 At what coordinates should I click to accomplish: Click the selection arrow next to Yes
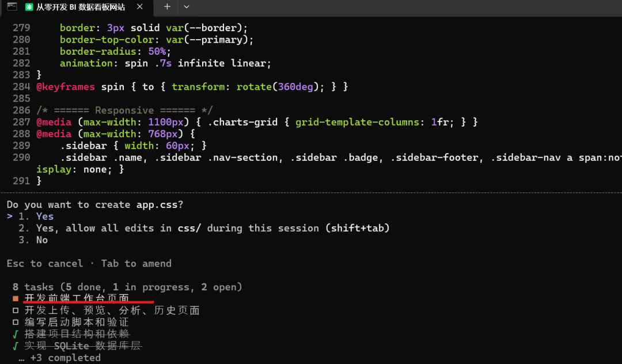10,217
